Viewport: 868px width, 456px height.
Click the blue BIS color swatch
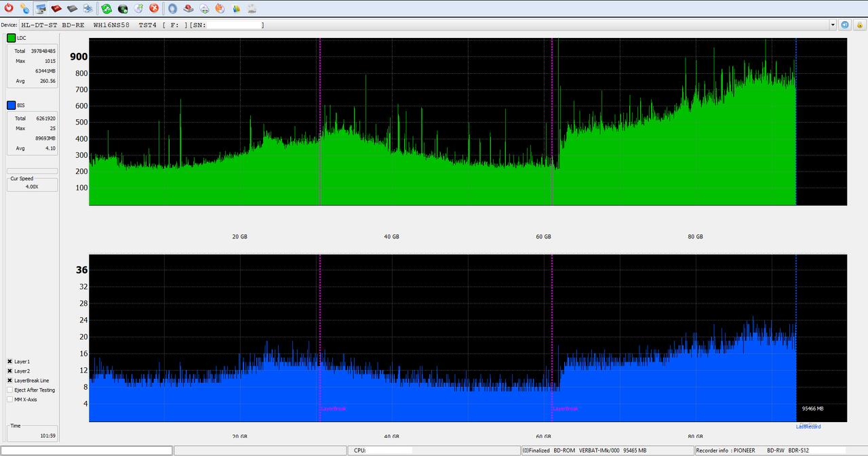click(x=12, y=106)
